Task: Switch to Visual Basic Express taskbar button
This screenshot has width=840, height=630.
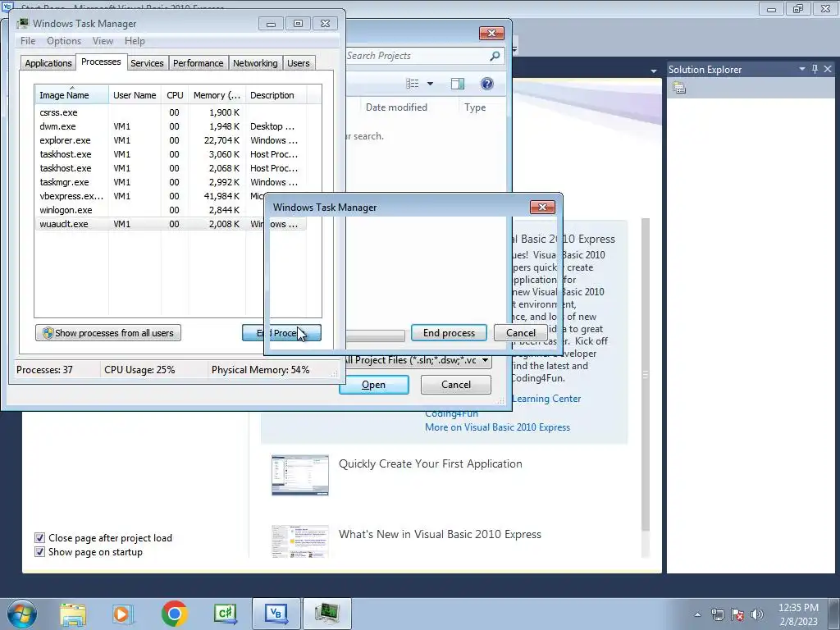Action: 276,614
